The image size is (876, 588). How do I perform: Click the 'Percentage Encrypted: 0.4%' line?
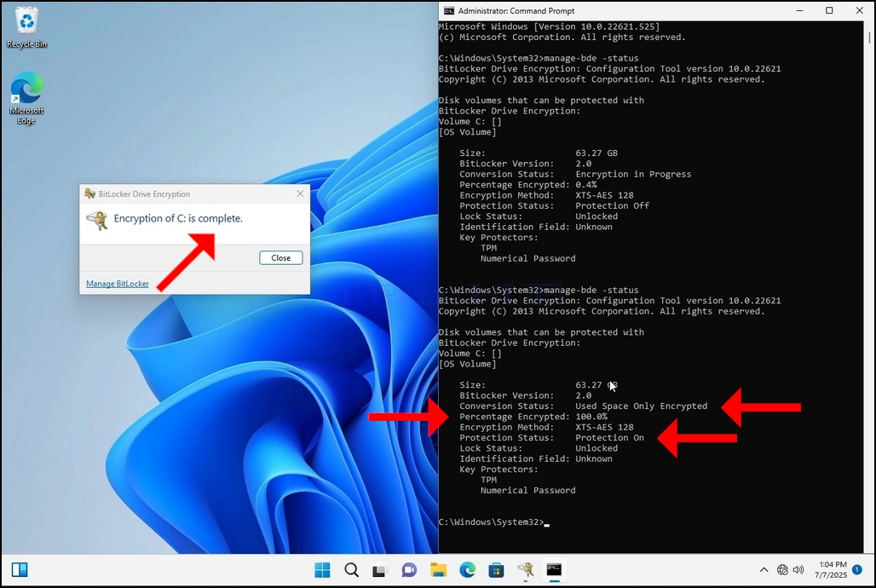528,184
